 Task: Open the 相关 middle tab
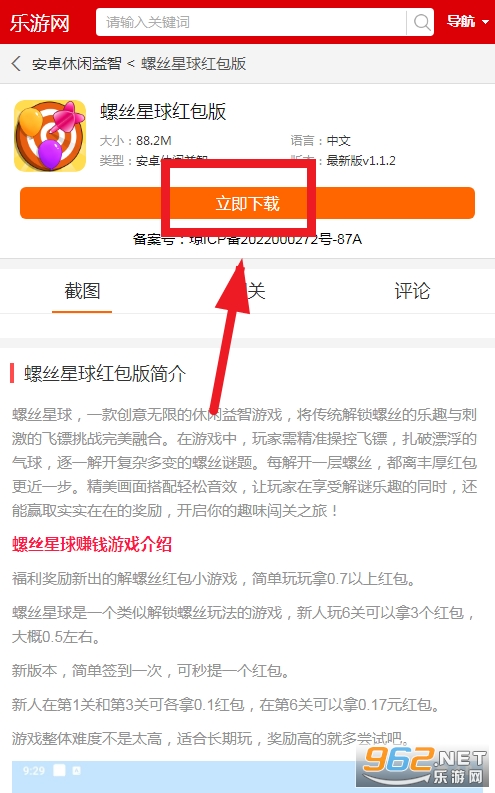coord(247,291)
